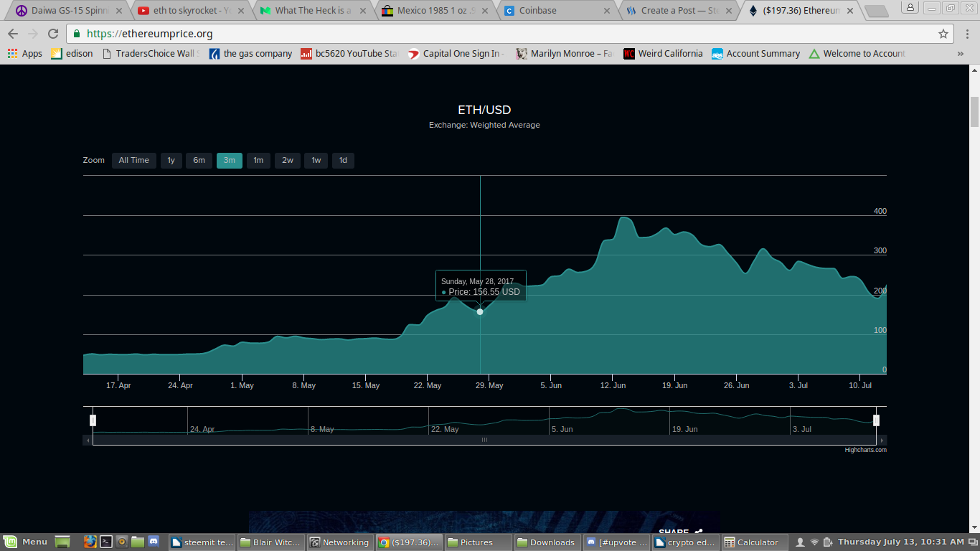Viewport: 980px width, 551px height.
Task: Switch to the 'Create a Post' Steemit tab
Action: [678, 11]
